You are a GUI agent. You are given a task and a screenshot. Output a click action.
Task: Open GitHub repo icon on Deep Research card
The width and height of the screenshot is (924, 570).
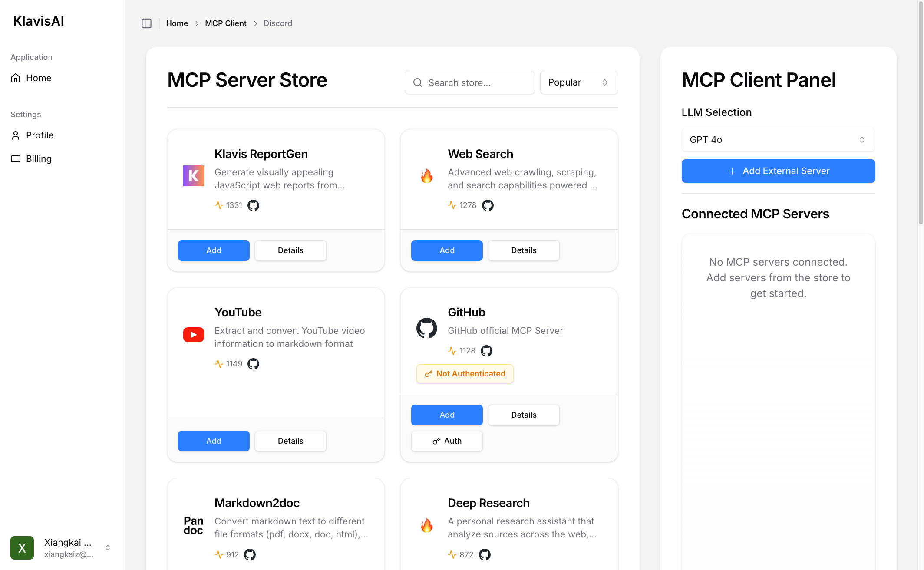pyautogui.click(x=485, y=554)
